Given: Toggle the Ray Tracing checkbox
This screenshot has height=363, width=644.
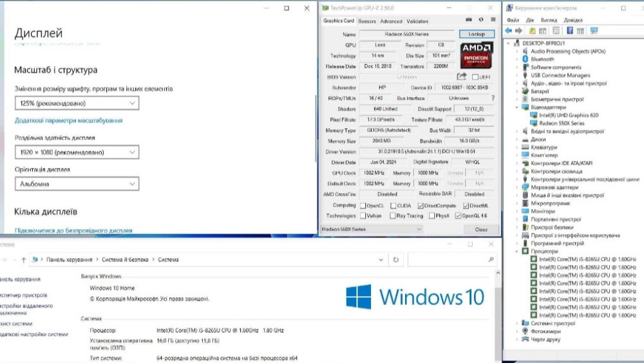Looking at the screenshot, I should tap(393, 216).
